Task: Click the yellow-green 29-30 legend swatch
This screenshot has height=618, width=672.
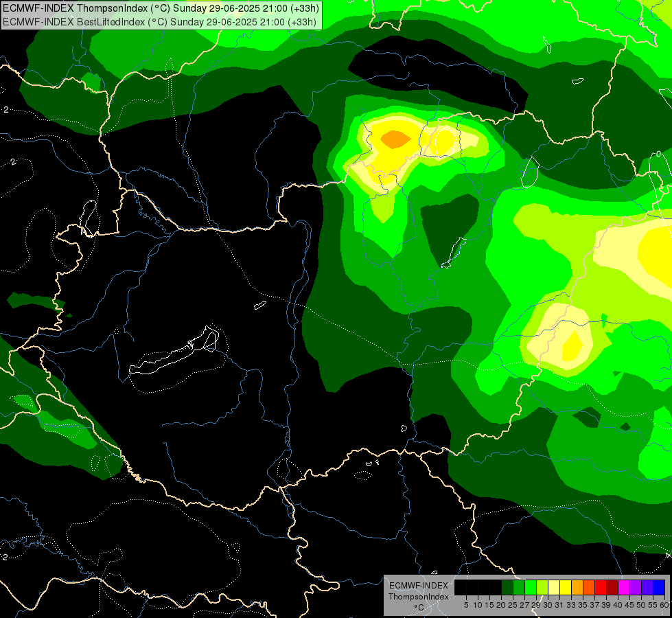Action: (542, 587)
